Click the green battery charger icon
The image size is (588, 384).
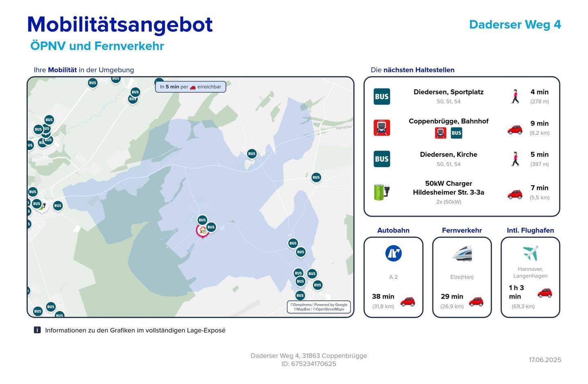pos(381,192)
